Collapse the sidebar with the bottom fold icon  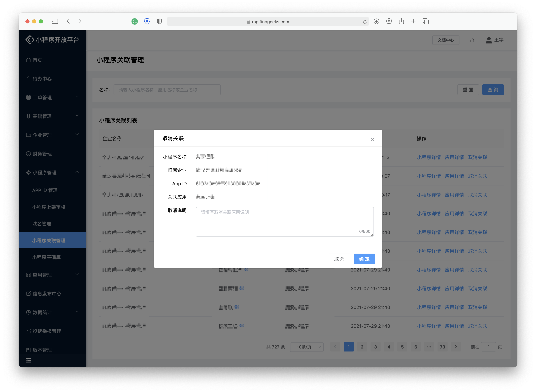tap(29, 360)
